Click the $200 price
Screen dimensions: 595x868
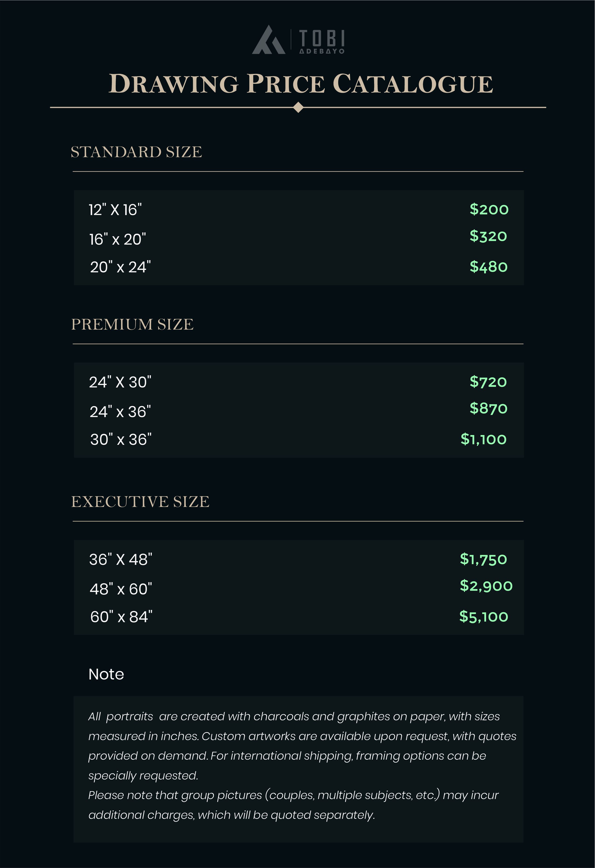[x=489, y=209]
